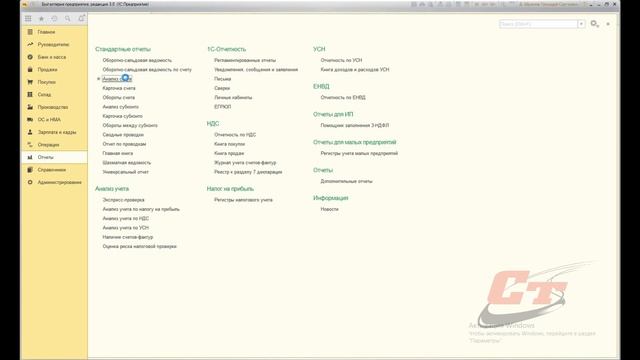640x360 pixels.
Task: Open Анализ учета по налогу на прибыль
Action: coord(141,209)
